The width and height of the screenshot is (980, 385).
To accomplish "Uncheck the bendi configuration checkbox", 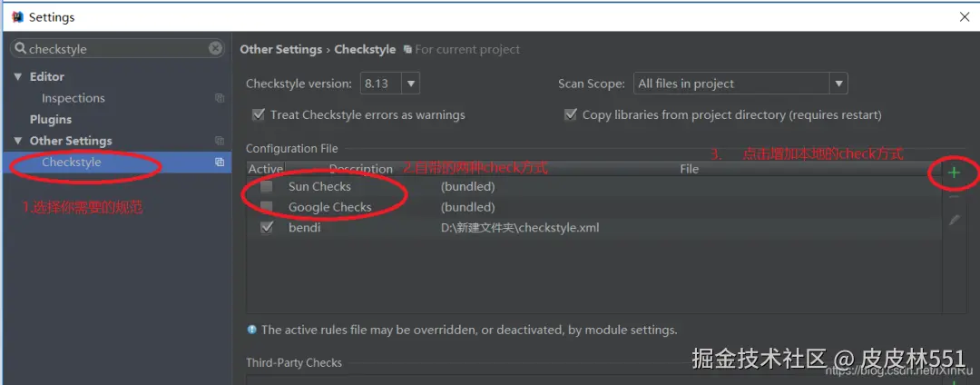I will tap(267, 228).
